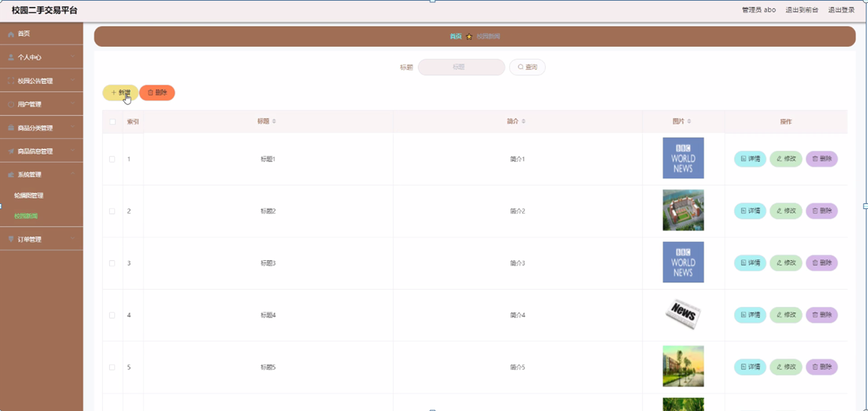Screen dimensions: 868x411
Task: Click the 查询 search button
Action: (x=528, y=67)
